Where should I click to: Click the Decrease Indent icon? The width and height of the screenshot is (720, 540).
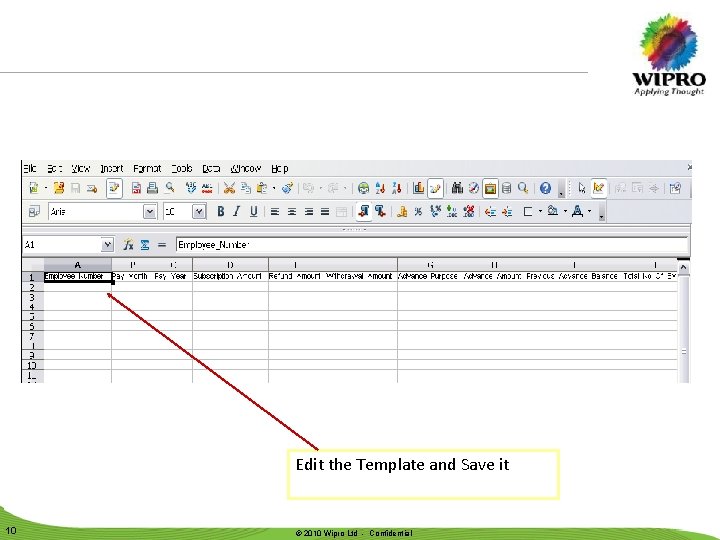(490, 212)
